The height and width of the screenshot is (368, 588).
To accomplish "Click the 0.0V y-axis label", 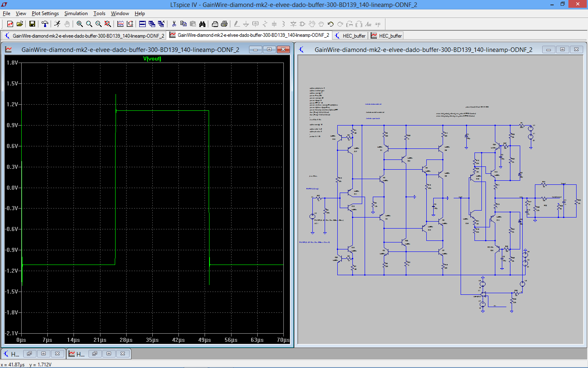I will (12, 188).
